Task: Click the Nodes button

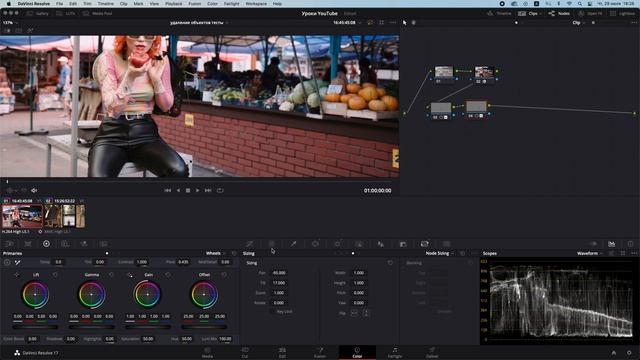Action: [559, 13]
